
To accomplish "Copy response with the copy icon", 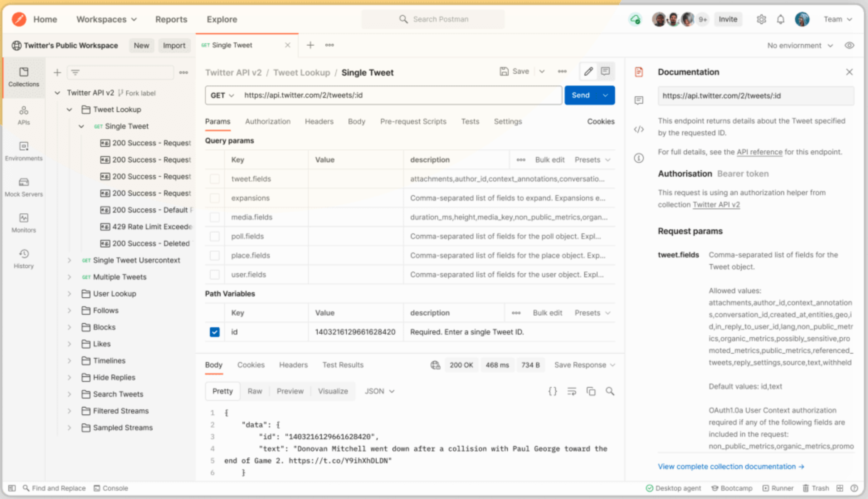I will (x=591, y=391).
